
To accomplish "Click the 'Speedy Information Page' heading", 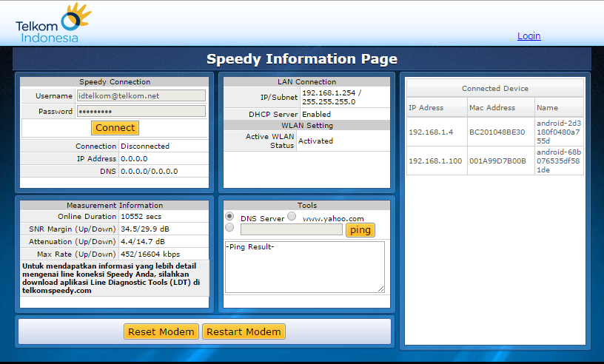I will point(301,59).
